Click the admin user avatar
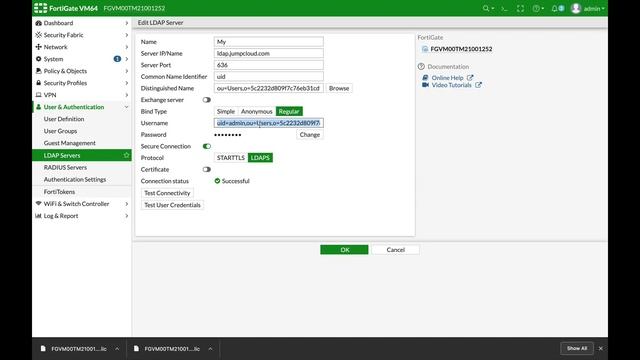Image resolution: width=640 pixels, height=360 pixels. click(x=576, y=8)
